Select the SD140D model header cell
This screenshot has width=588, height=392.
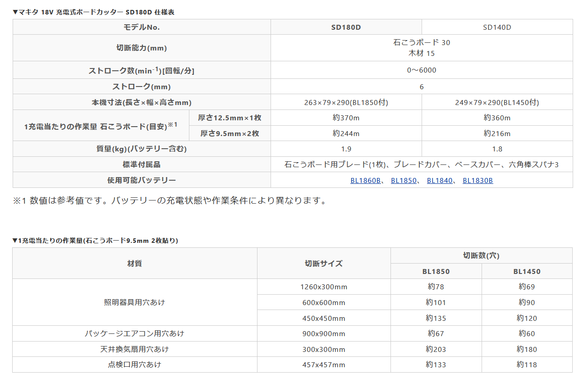click(x=497, y=27)
